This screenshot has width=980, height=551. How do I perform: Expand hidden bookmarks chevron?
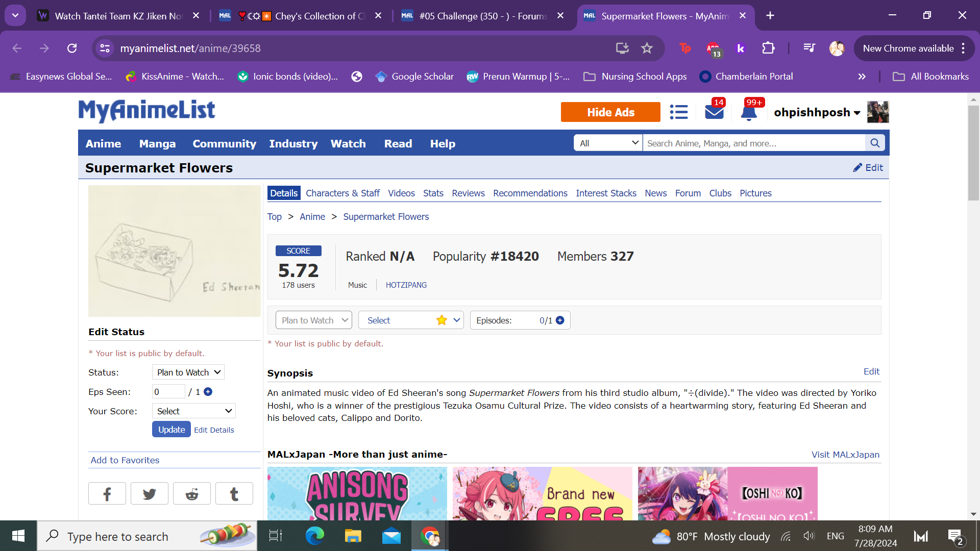[862, 77]
